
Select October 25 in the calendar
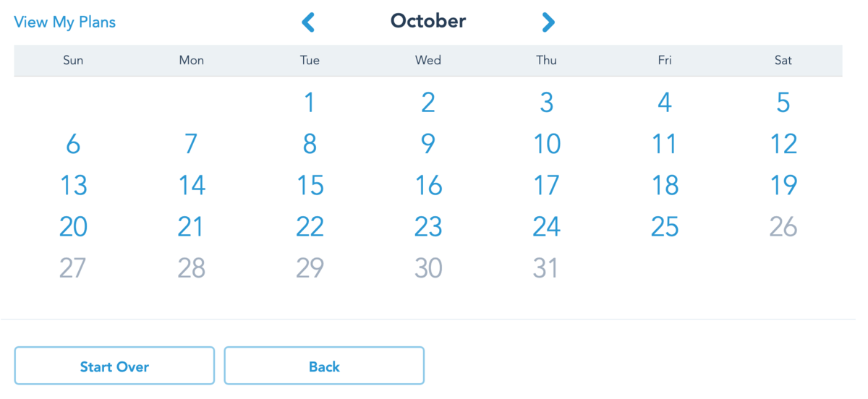click(665, 227)
